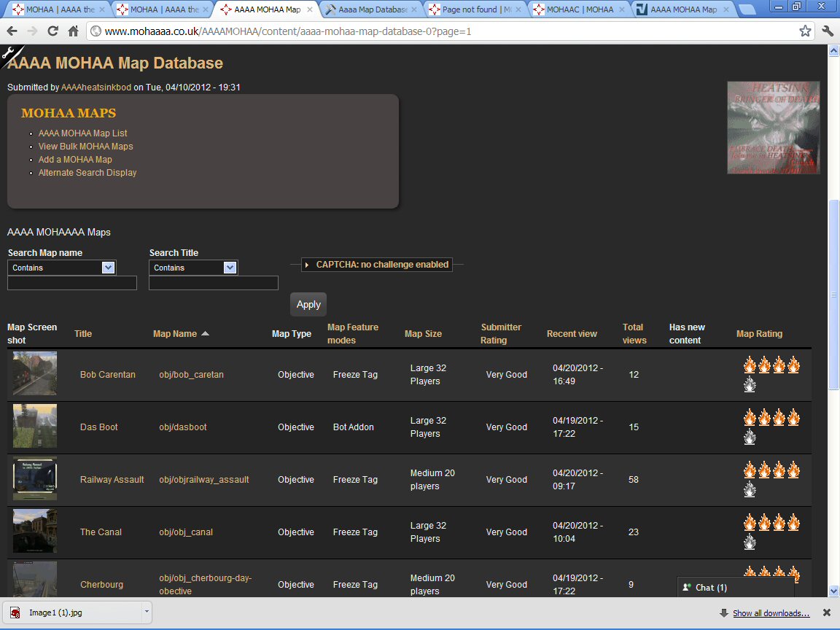
Task: Click the sort arrow beside Map Name
Action: [x=205, y=333]
